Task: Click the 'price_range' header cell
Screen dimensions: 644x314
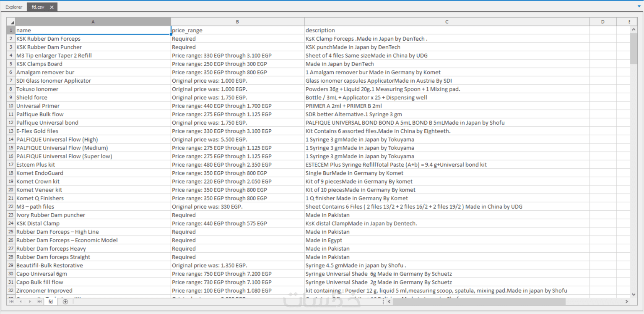Action: [237, 30]
